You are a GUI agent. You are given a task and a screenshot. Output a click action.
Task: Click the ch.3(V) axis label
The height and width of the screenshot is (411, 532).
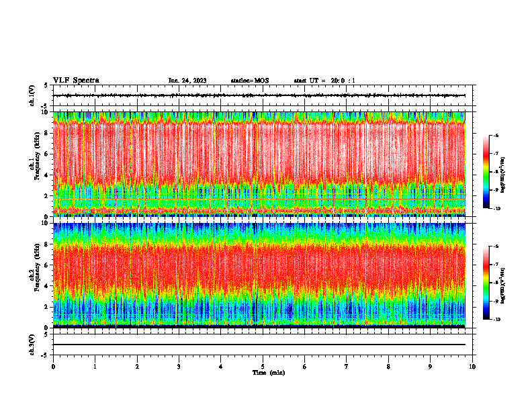click(32, 345)
